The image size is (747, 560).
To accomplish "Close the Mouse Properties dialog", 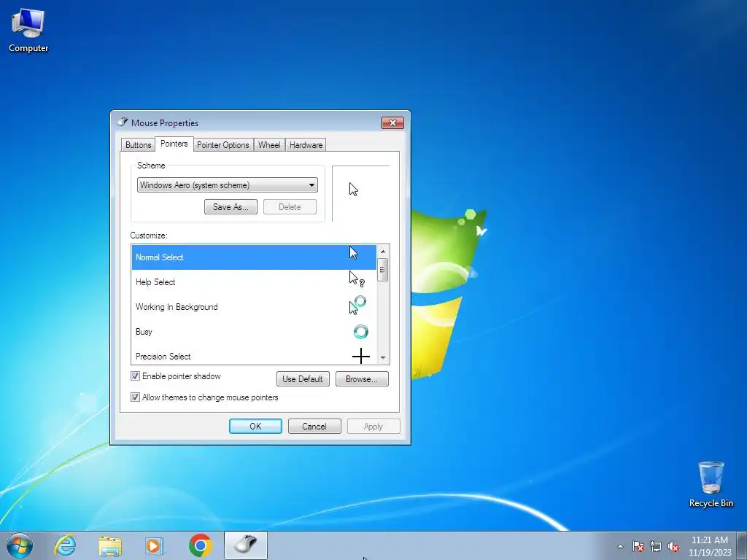I will (x=392, y=122).
